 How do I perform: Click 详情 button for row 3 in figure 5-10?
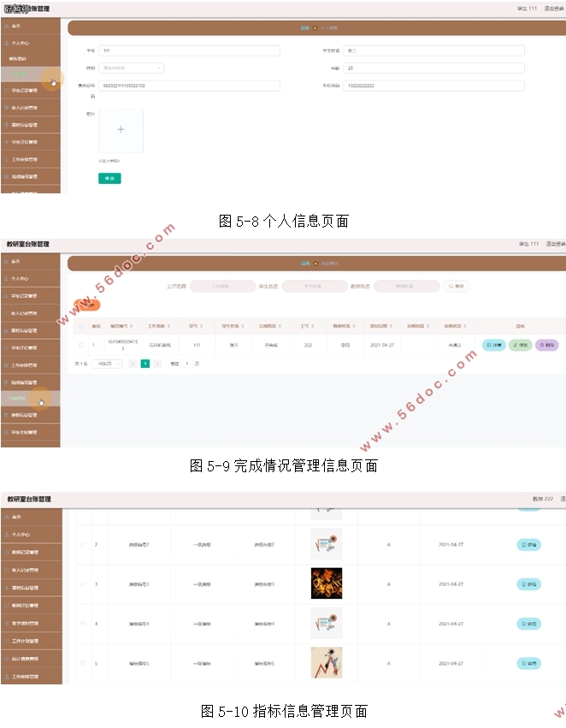[529, 584]
